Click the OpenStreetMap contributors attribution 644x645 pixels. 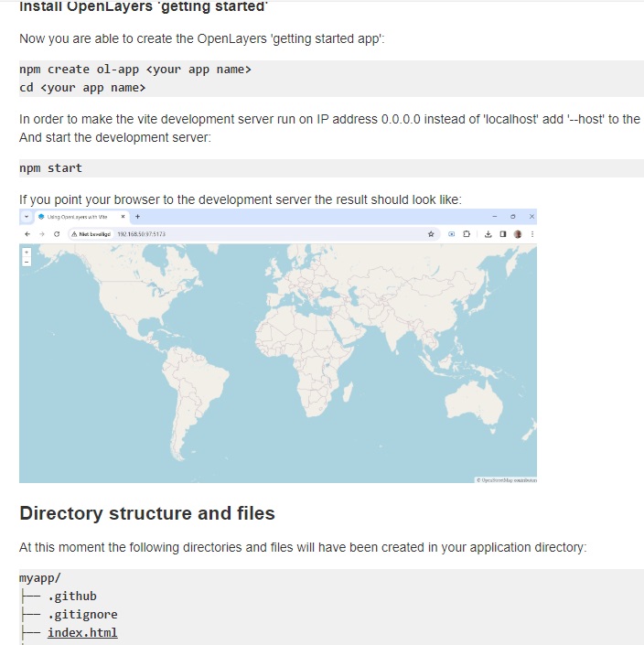pos(506,480)
